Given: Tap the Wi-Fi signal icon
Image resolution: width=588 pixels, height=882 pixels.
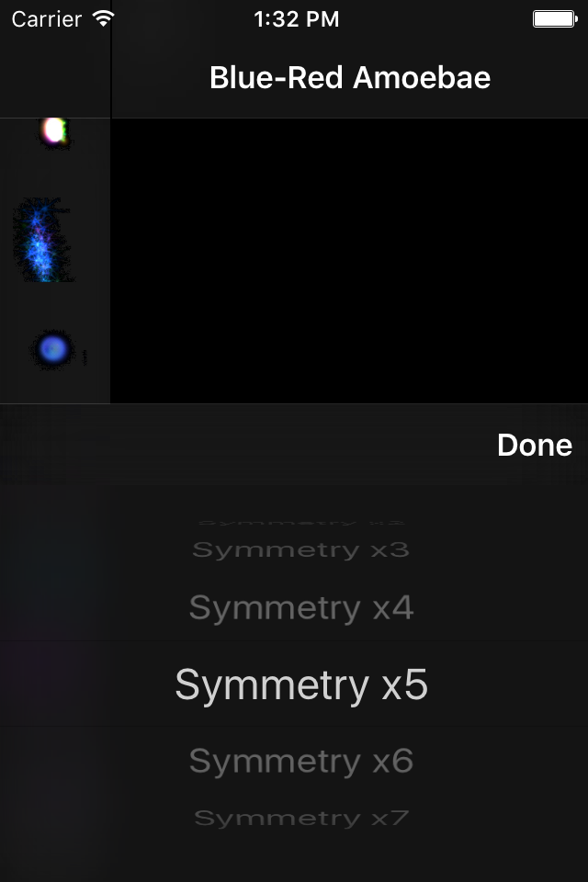Looking at the screenshot, I should [x=104, y=18].
